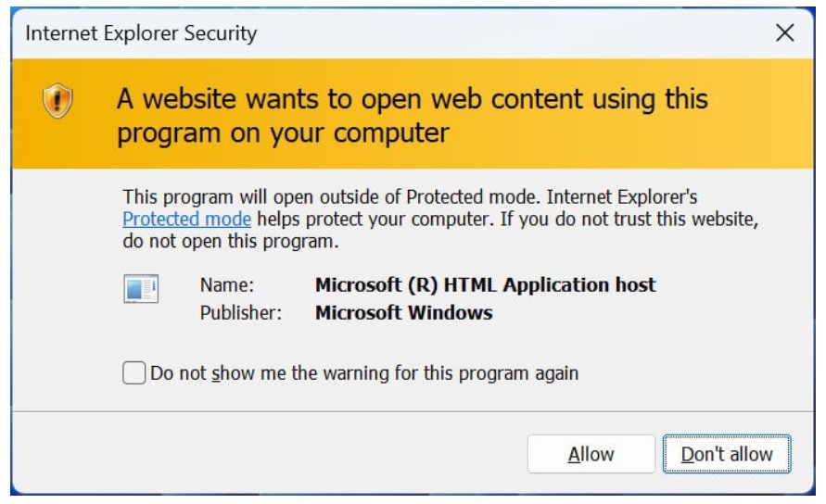Click 'program on your computer' heading line

coord(283,132)
